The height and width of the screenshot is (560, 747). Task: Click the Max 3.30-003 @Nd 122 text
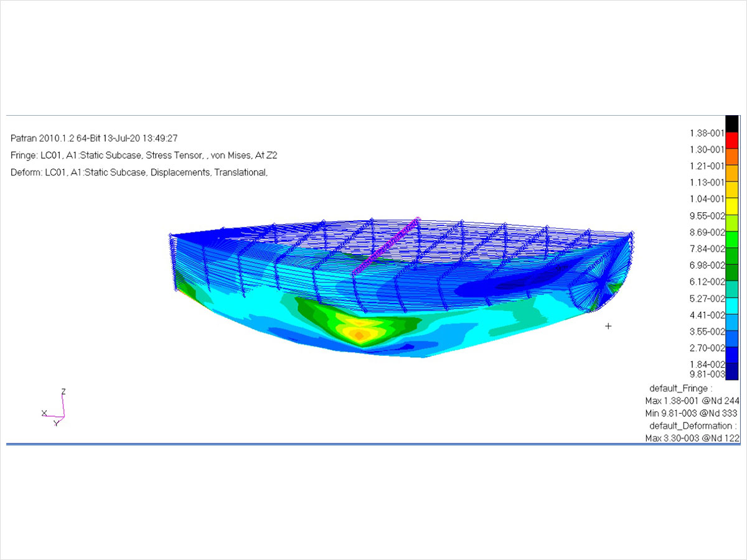click(x=692, y=438)
